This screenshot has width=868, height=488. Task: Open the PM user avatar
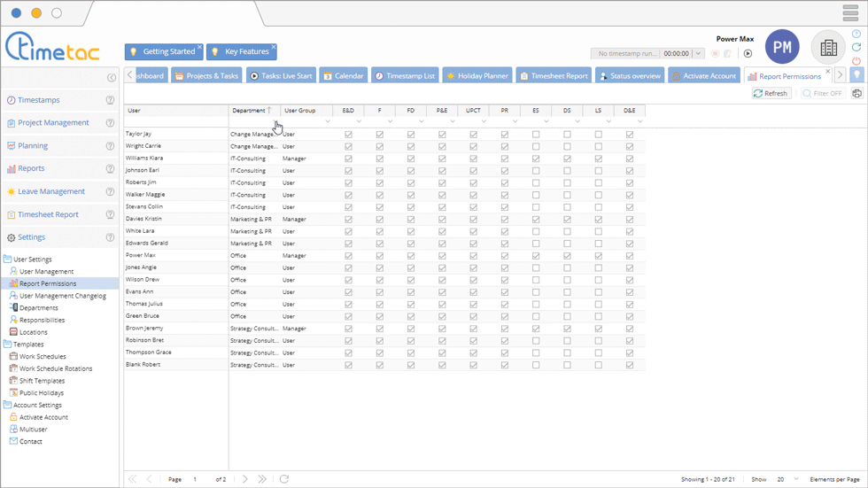(782, 47)
